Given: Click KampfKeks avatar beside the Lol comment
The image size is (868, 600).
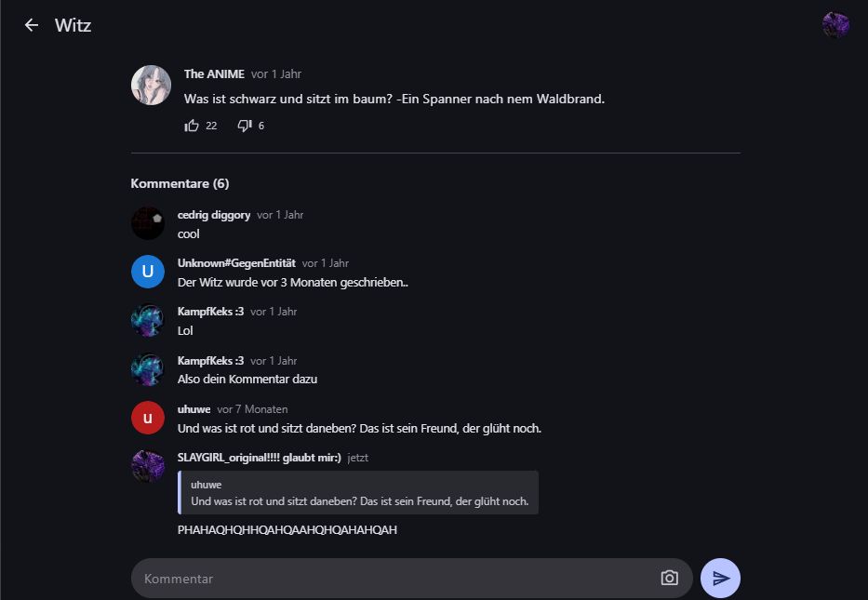Looking at the screenshot, I should tap(148, 320).
